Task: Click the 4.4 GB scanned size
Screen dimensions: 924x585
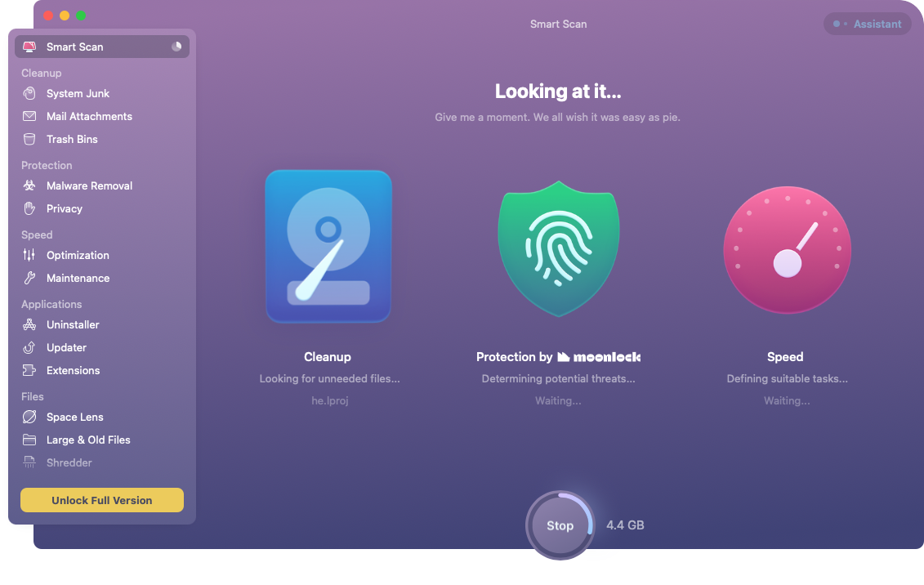Action: [625, 525]
